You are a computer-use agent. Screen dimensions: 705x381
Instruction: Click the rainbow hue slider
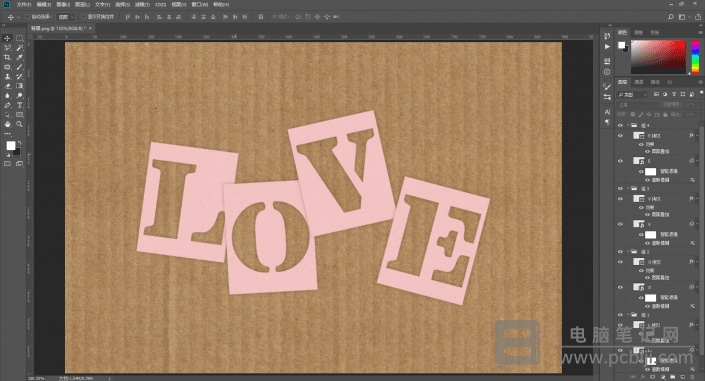(x=695, y=57)
